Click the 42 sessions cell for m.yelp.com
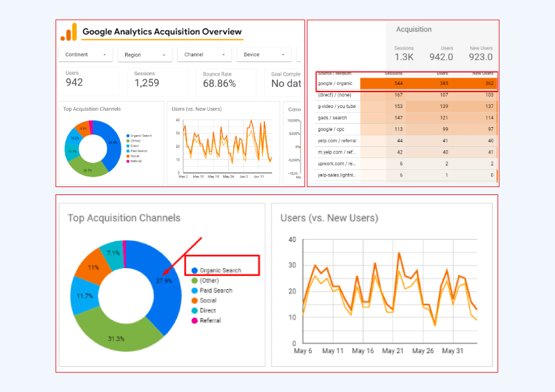The height and width of the screenshot is (392, 555). tap(399, 152)
